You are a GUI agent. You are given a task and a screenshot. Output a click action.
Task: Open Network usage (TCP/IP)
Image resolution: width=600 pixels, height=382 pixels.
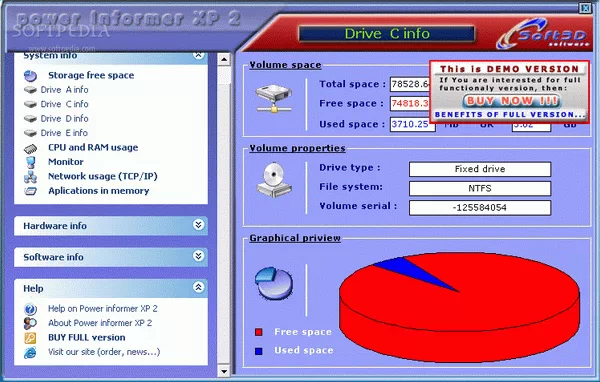[x=103, y=176]
